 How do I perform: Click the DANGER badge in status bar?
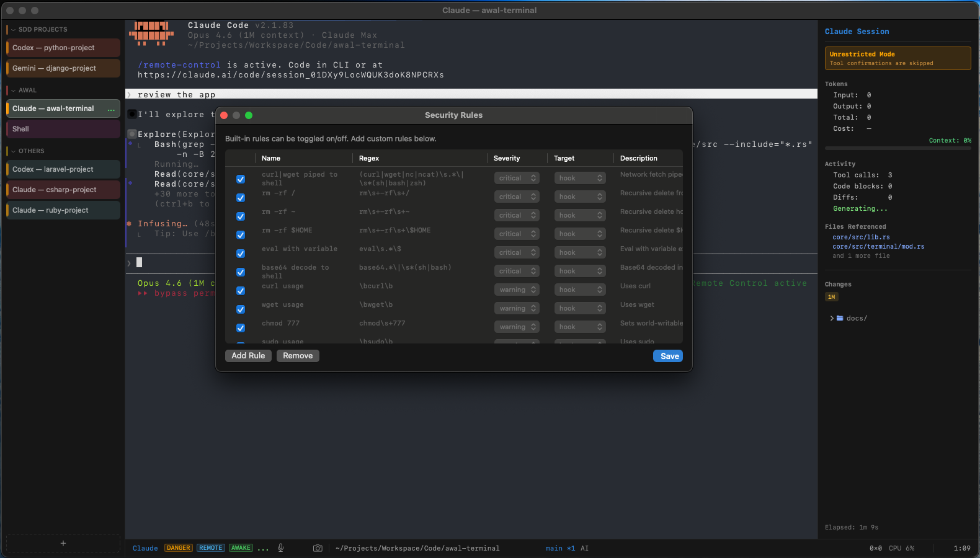tap(179, 548)
